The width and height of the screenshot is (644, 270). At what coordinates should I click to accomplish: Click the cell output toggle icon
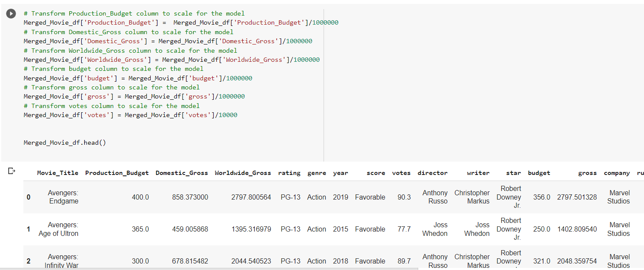[12, 172]
